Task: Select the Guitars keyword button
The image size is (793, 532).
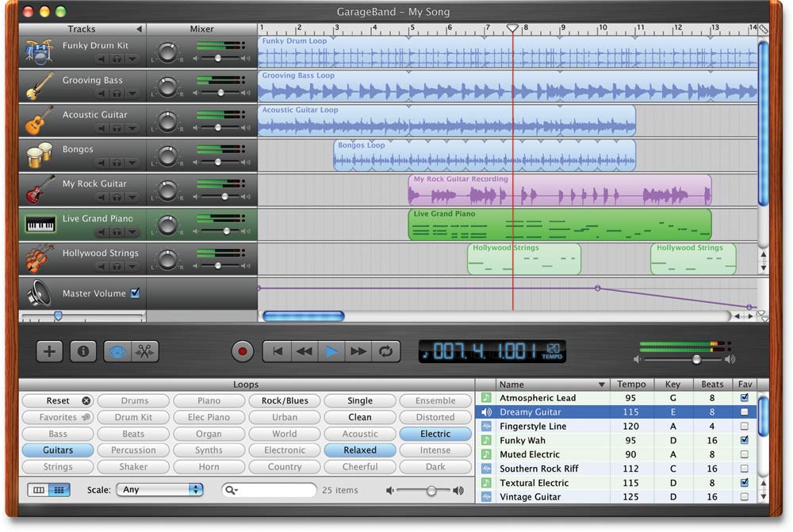Action: [58, 450]
